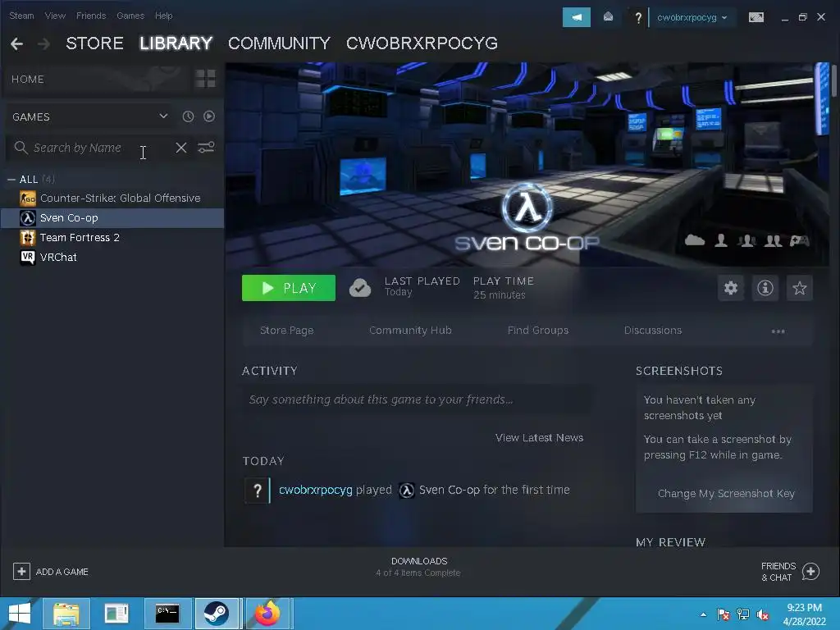Click the Search by Name field
The height and width of the screenshot is (630, 840).
click(91, 148)
